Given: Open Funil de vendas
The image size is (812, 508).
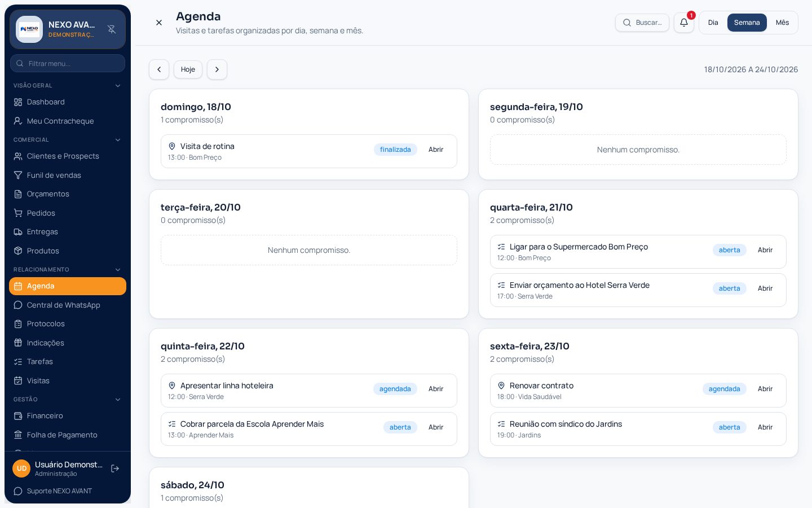Looking at the screenshot, I should pyautogui.click(x=68, y=175).
